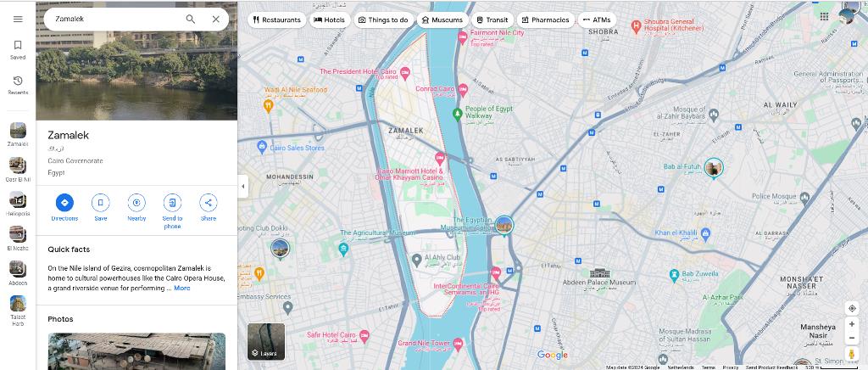
Task: Select the Transit chip
Action: click(492, 20)
